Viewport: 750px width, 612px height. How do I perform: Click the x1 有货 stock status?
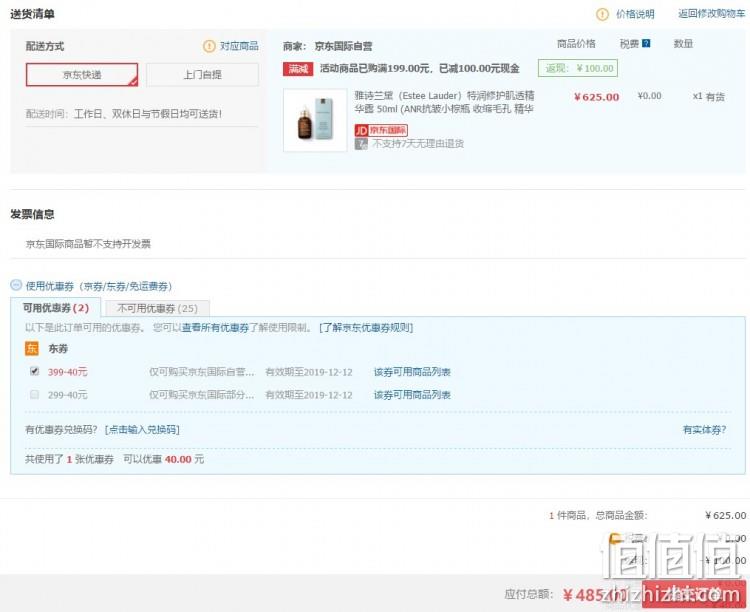tap(708, 97)
